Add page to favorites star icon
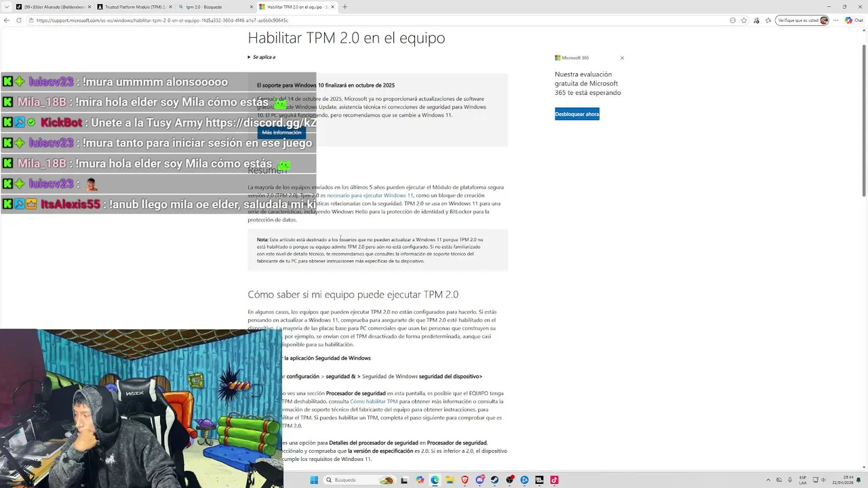The height and width of the screenshot is (488, 868). pyautogui.click(x=744, y=20)
